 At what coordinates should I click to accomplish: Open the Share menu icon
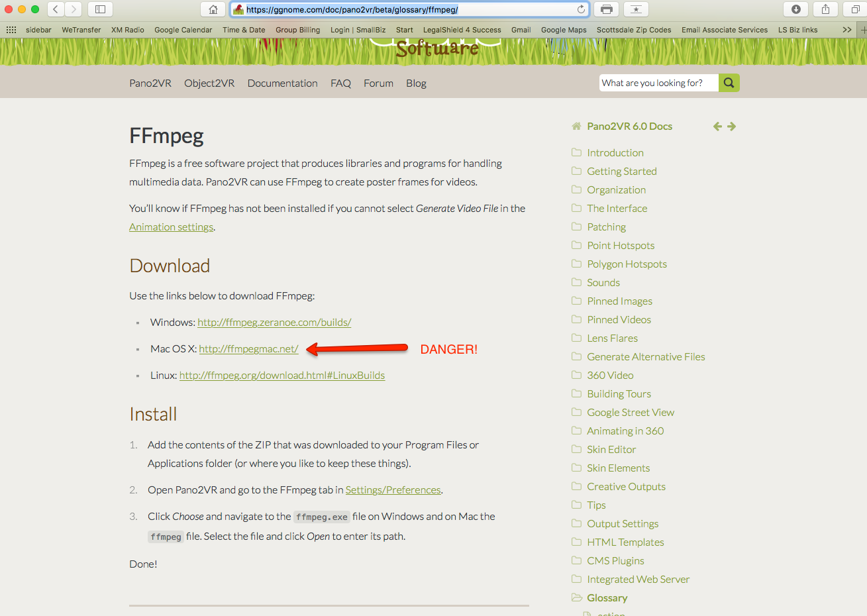pos(825,9)
